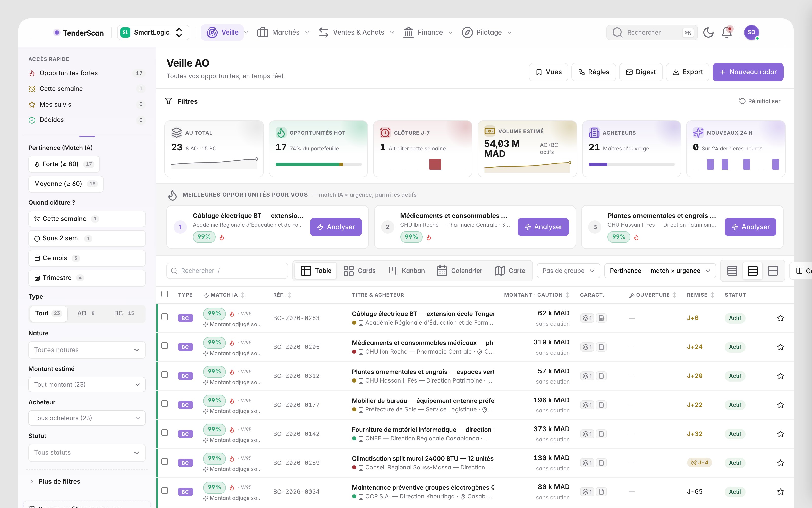Star the BC-2026-0142 row
Screen dimensions: 812x508
781,434
